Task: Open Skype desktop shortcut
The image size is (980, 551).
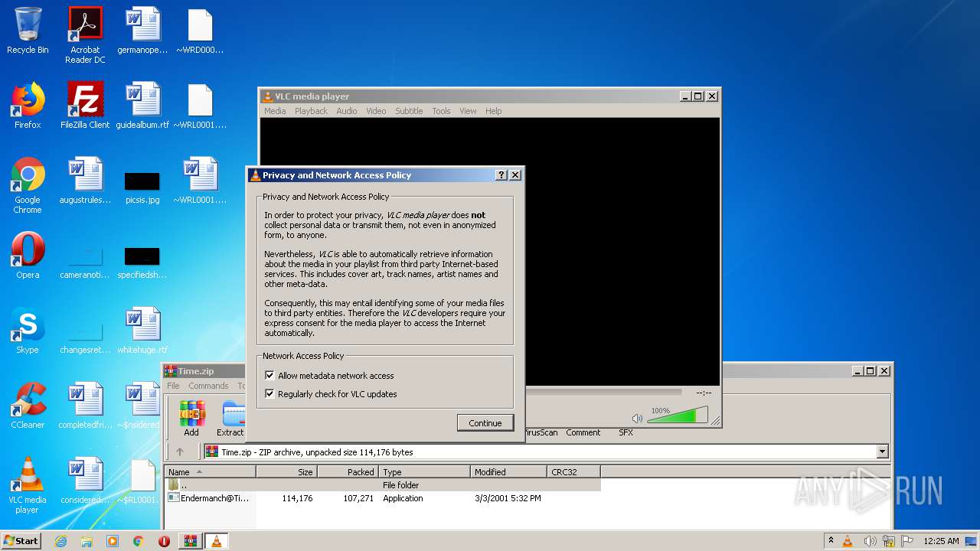Action: [x=28, y=331]
